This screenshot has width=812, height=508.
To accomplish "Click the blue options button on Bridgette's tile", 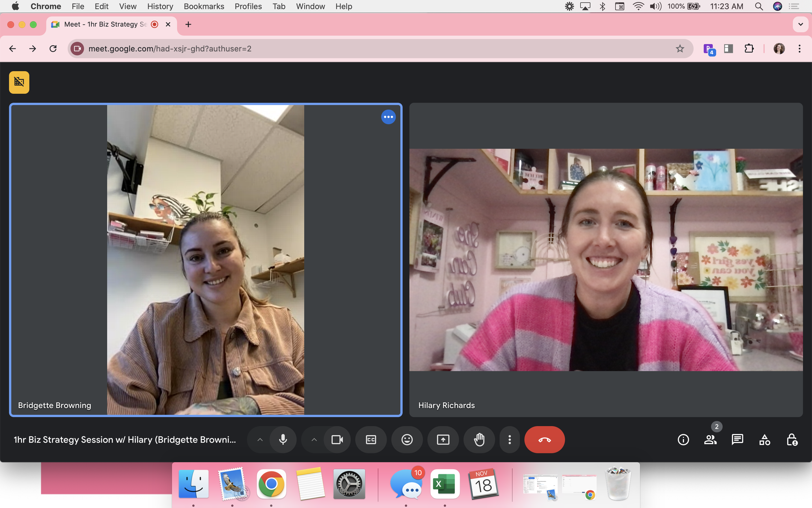I will (388, 117).
